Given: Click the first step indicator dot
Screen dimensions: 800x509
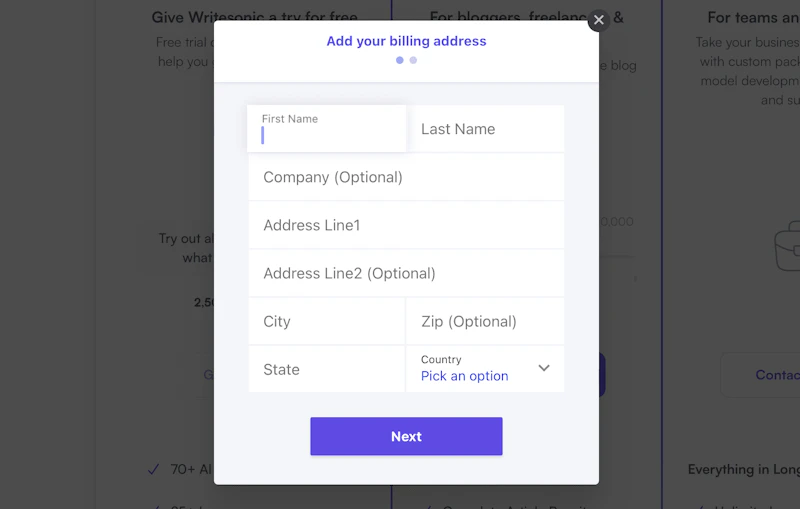Looking at the screenshot, I should (x=400, y=60).
